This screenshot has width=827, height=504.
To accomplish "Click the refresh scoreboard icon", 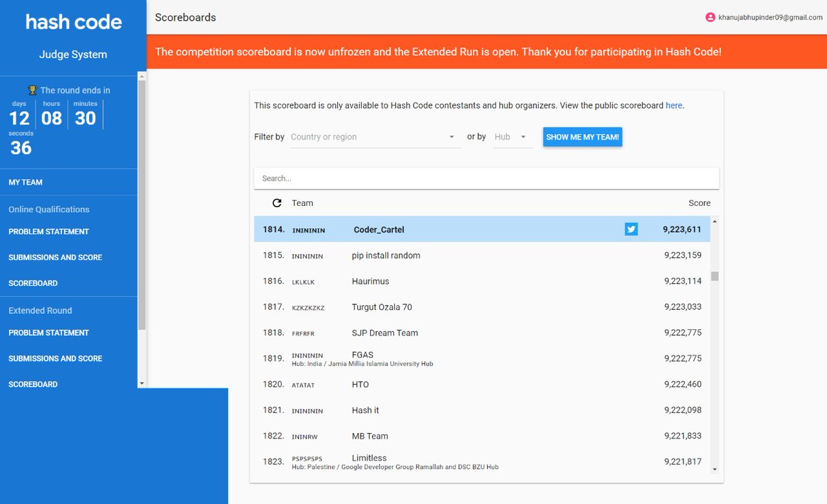I will pyautogui.click(x=277, y=203).
